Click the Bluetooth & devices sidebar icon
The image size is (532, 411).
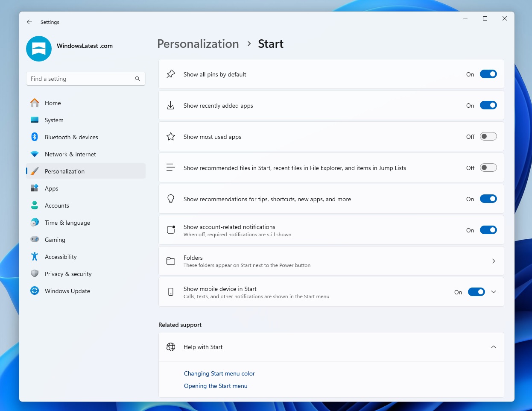click(x=35, y=137)
